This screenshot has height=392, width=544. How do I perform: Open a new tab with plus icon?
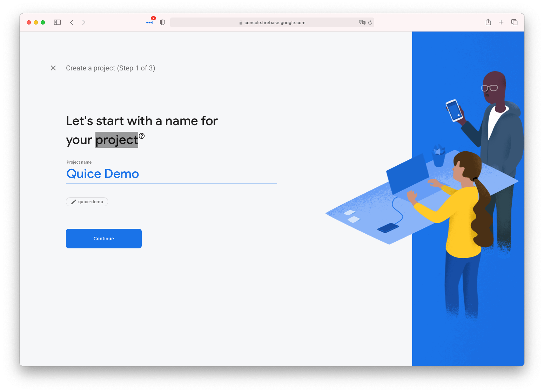click(x=501, y=22)
